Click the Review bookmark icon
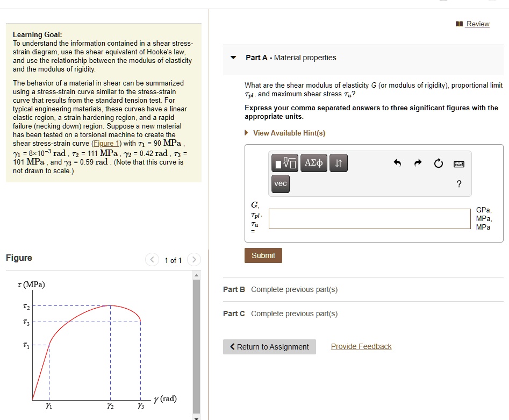 coord(460,24)
